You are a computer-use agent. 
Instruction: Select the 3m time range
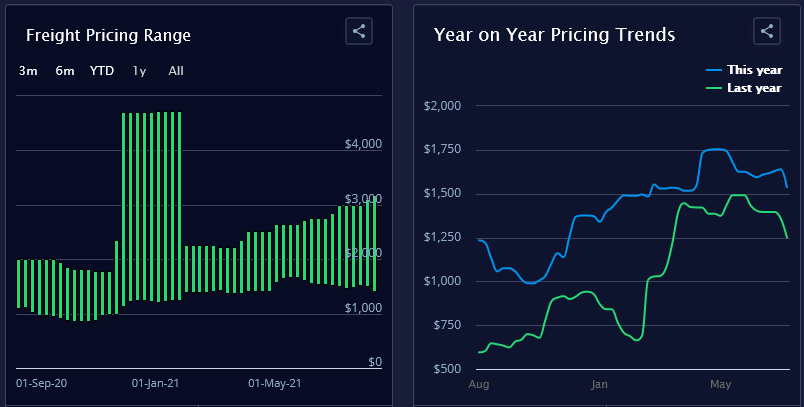[x=28, y=71]
